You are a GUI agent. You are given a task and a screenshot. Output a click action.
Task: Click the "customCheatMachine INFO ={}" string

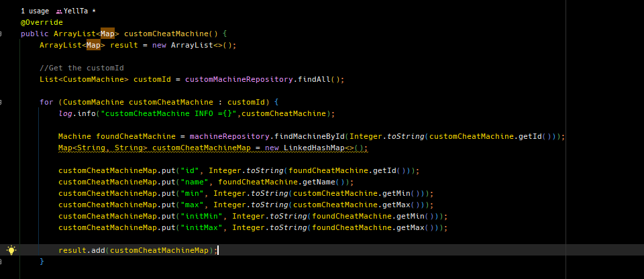pyautogui.click(x=169, y=113)
